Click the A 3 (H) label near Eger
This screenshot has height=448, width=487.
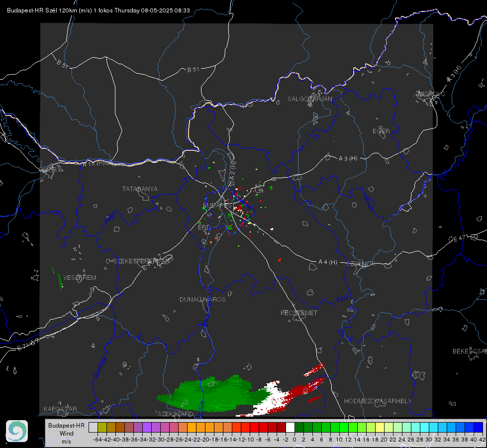(348, 158)
